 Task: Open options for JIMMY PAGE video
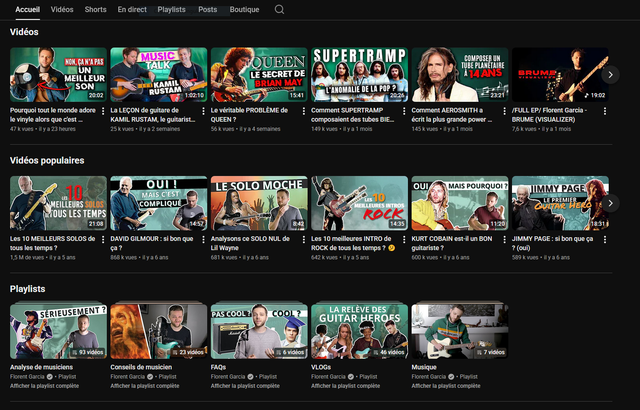(x=605, y=239)
